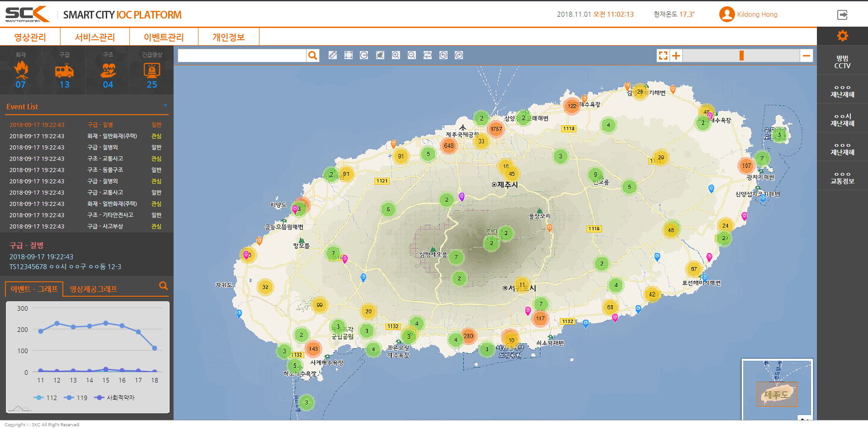868x429 pixels.
Task: Click the orange zoom slider handle
Action: tap(741, 56)
